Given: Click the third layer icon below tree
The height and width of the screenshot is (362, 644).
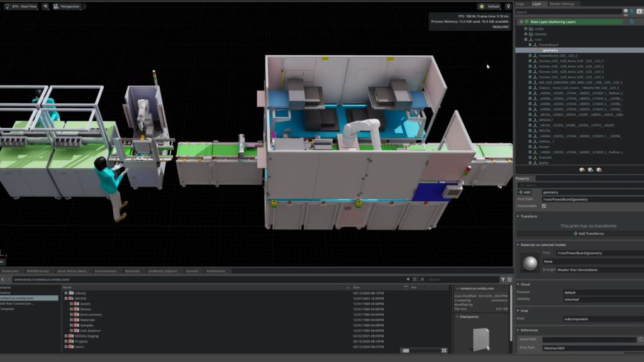Looking at the screenshot, I should click(599, 170).
